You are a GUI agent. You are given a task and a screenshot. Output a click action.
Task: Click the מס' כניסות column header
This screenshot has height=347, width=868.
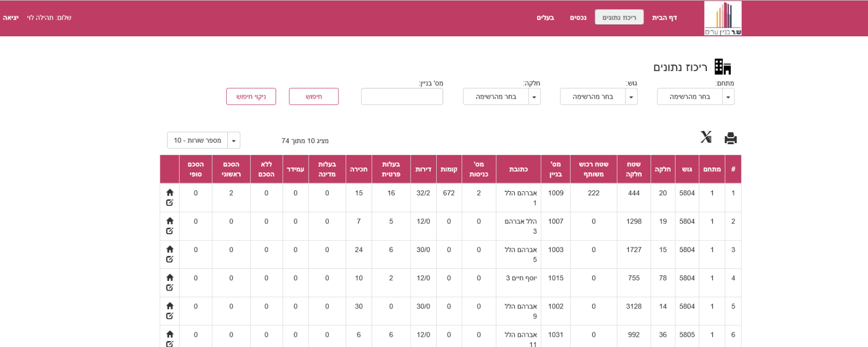pyautogui.click(x=478, y=169)
